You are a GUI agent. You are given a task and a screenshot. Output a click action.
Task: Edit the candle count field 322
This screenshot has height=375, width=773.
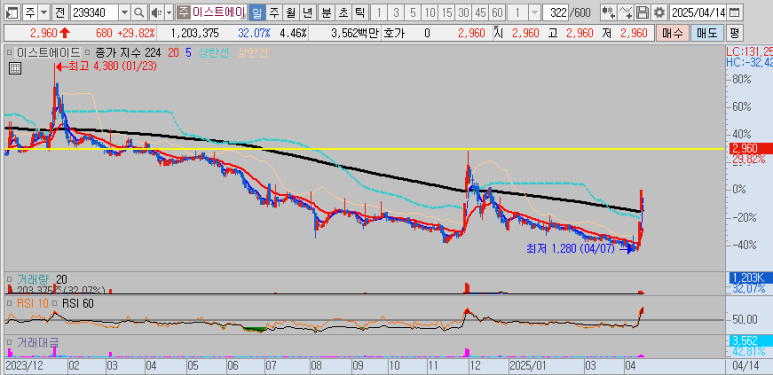click(556, 12)
